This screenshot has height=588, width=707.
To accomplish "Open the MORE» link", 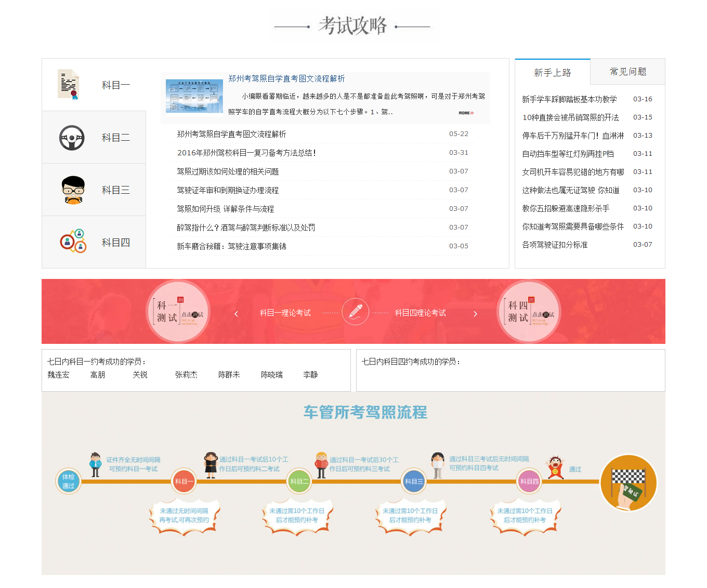I will [x=465, y=112].
